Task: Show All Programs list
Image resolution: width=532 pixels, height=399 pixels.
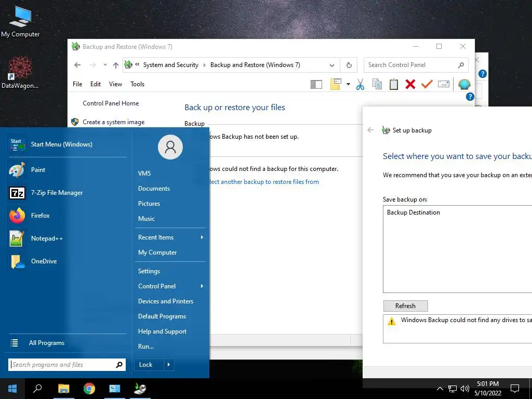Action: pyautogui.click(x=46, y=343)
